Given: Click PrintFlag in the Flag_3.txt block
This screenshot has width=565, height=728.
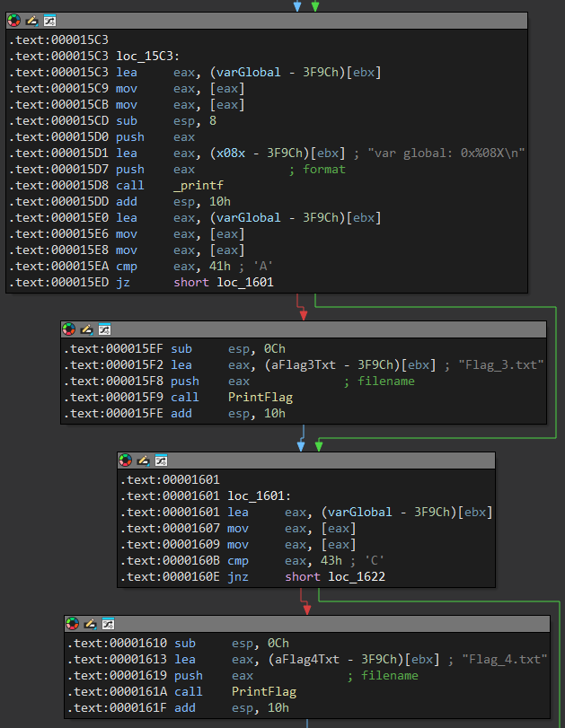Looking at the screenshot, I should click(x=260, y=398).
